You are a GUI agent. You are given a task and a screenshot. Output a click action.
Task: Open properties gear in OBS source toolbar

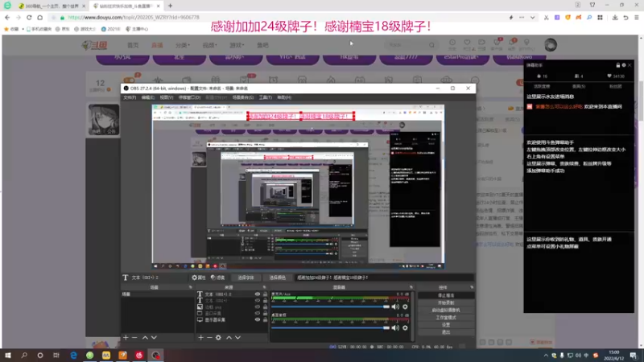click(x=199, y=278)
